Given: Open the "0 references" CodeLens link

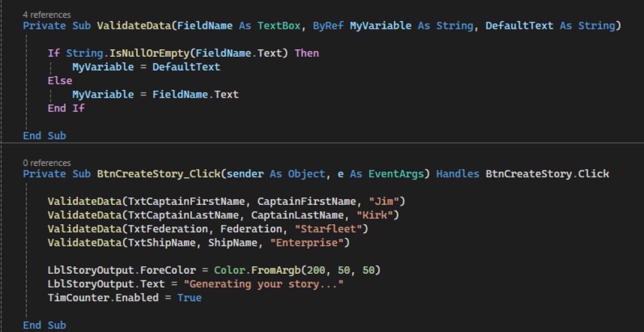Looking at the screenshot, I should coord(47,163).
